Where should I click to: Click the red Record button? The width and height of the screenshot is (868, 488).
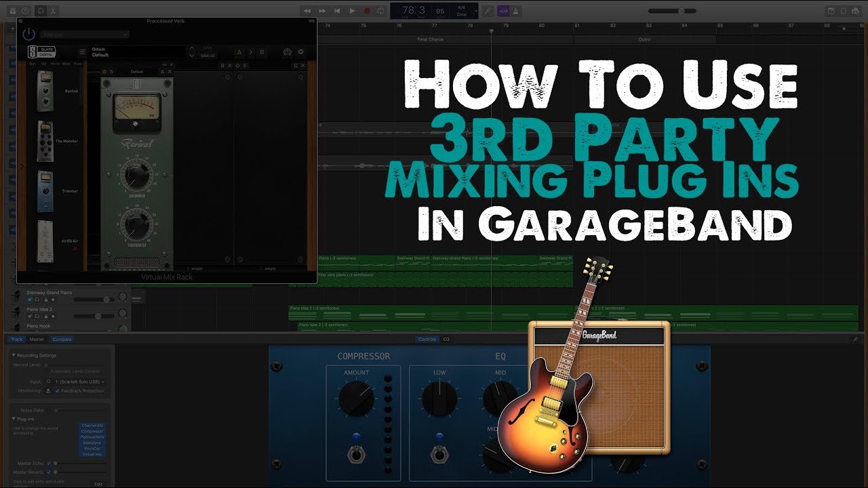pos(367,11)
